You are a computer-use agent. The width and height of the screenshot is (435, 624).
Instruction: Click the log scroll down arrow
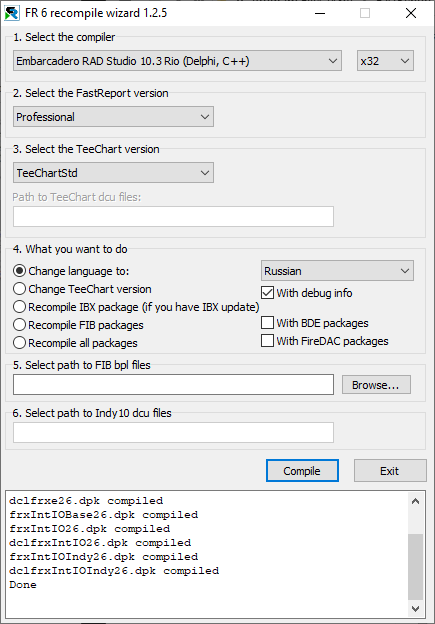(415, 609)
